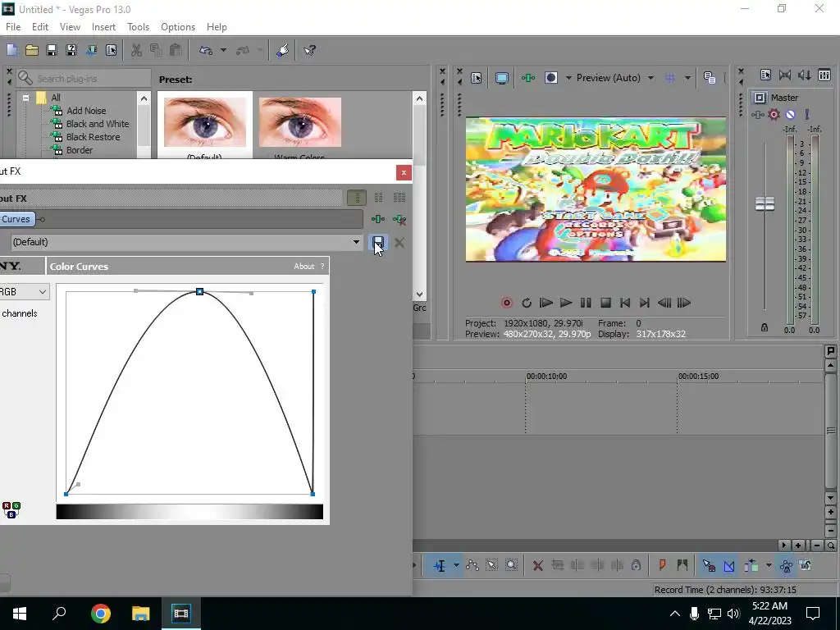Open a project via the folder icon
The image size is (840, 630).
click(32, 50)
